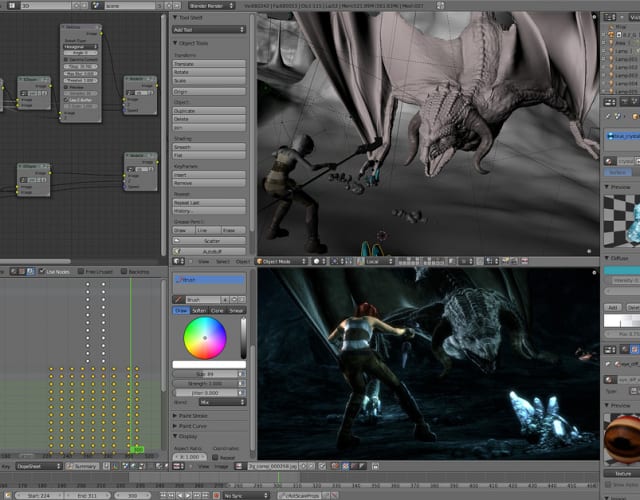Click the Rotate button
This screenshot has height=500, width=640.
[x=209, y=72]
